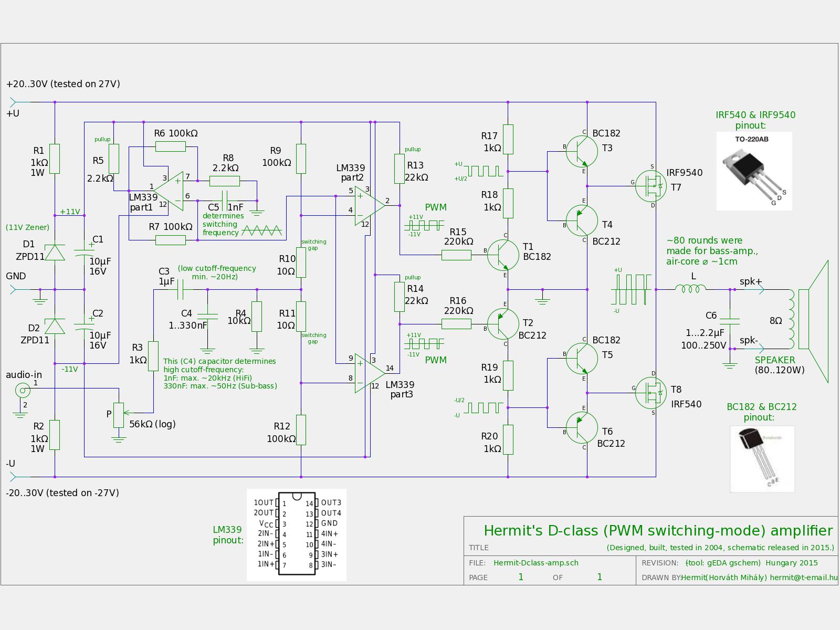Click the LM339 pinout chip diagram
This screenshot has height=630, width=840.
click(297, 534)
